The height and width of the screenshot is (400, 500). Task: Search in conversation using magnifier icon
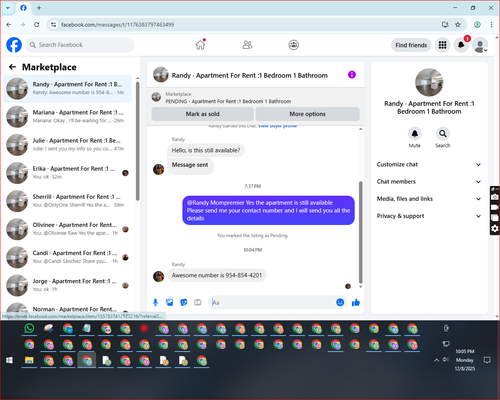442,134
